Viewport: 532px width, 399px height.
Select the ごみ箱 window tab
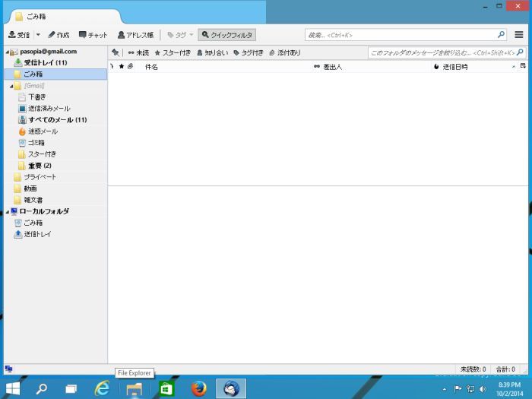(65, 16)
